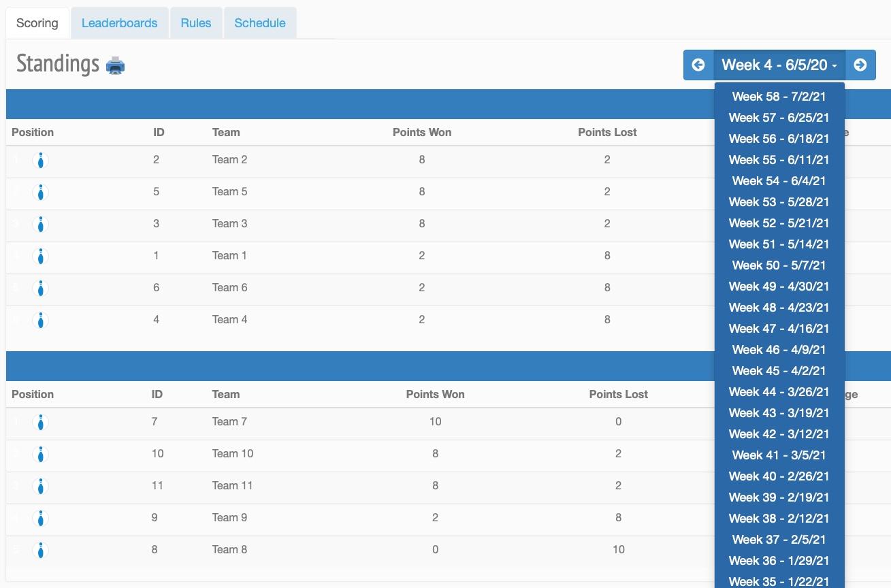The height and width of the screenshot is (588, 891).
Task: Click the bowling pin icon for Team 3
Action: pos(41,225)
